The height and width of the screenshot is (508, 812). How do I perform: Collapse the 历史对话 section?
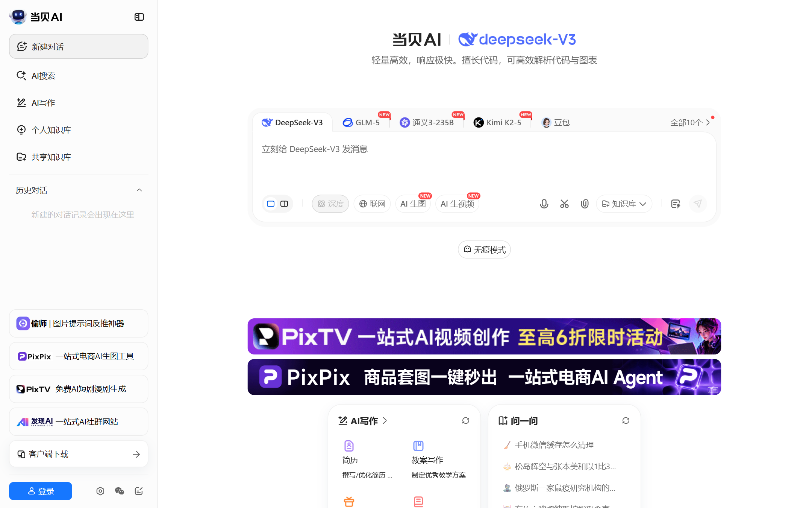(139, 190)
